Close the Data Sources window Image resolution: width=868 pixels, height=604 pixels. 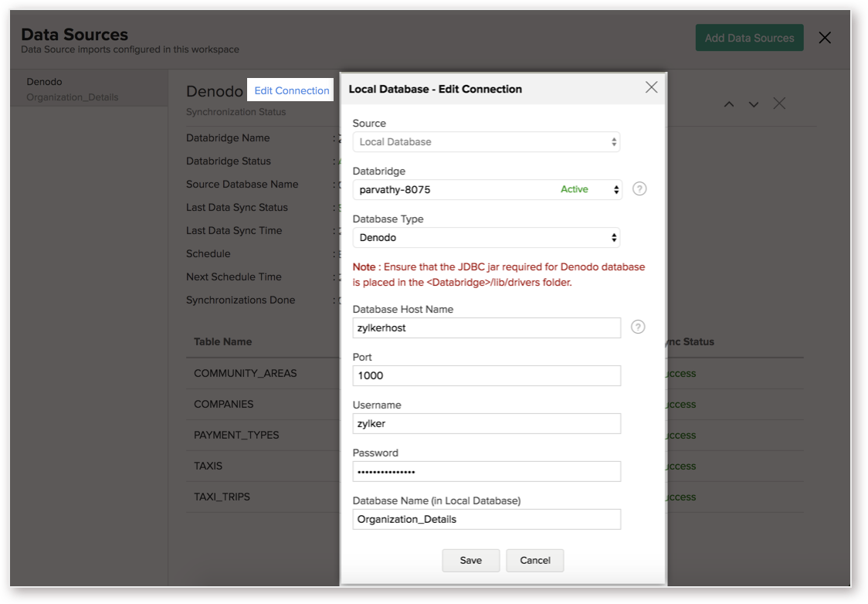click(x=825, y=38)
